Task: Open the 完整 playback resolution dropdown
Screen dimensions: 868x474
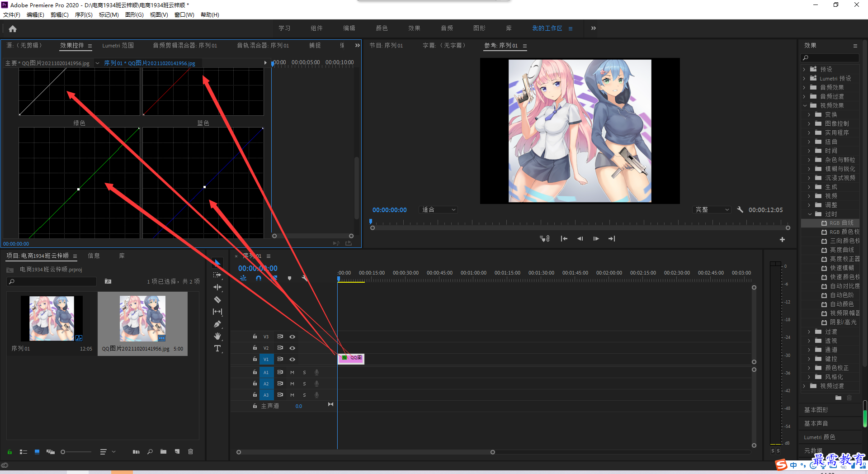Action: 712,209
